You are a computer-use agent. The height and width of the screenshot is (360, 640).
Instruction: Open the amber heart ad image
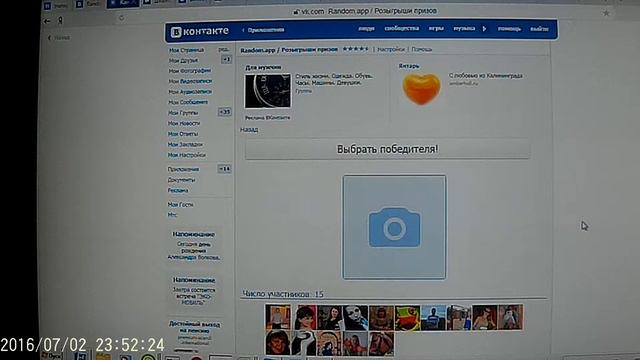pyautogui.click(x=422, y=89)
